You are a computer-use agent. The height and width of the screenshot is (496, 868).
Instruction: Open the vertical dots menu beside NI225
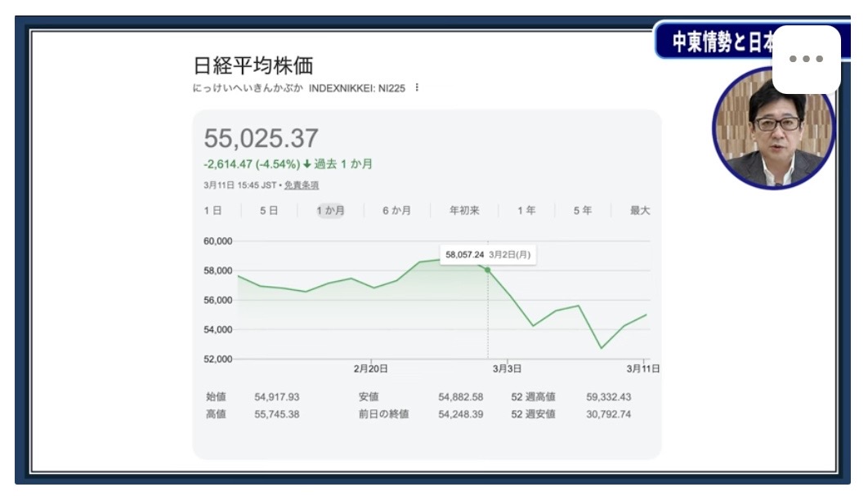point(417,87)
